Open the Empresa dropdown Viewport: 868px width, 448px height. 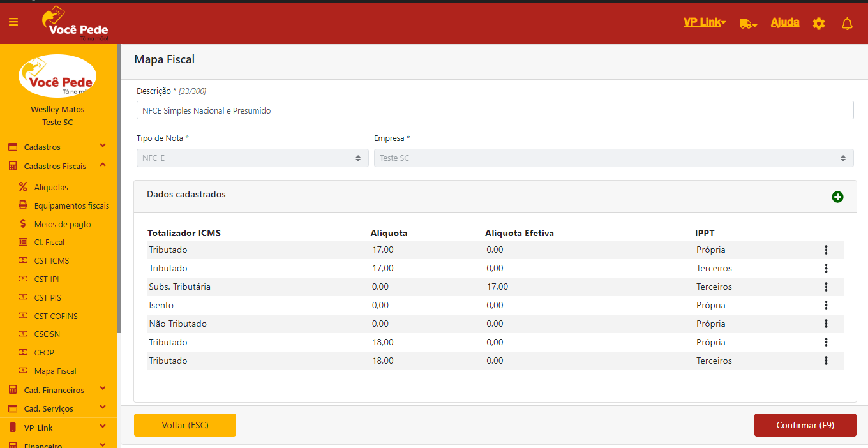click(x=613, y=158)
